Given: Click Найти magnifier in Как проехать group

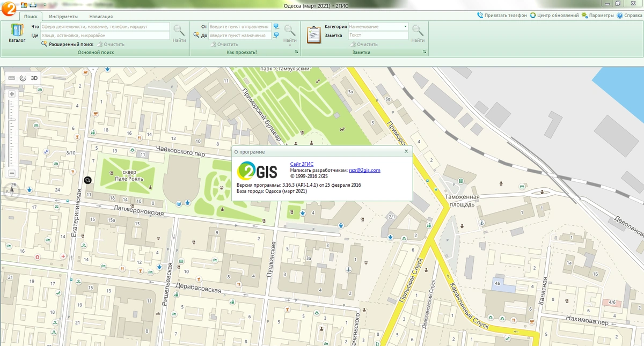Looking at the screenshot, I should (290, 30).
